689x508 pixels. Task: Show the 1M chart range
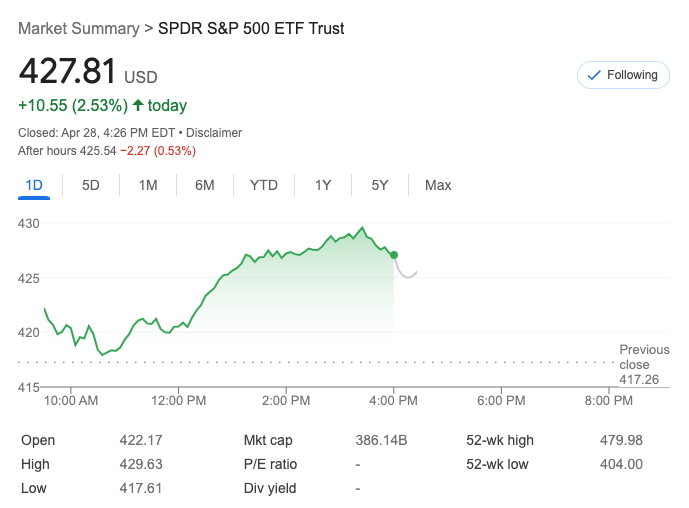pyautogui.click(x=148, y=185)
